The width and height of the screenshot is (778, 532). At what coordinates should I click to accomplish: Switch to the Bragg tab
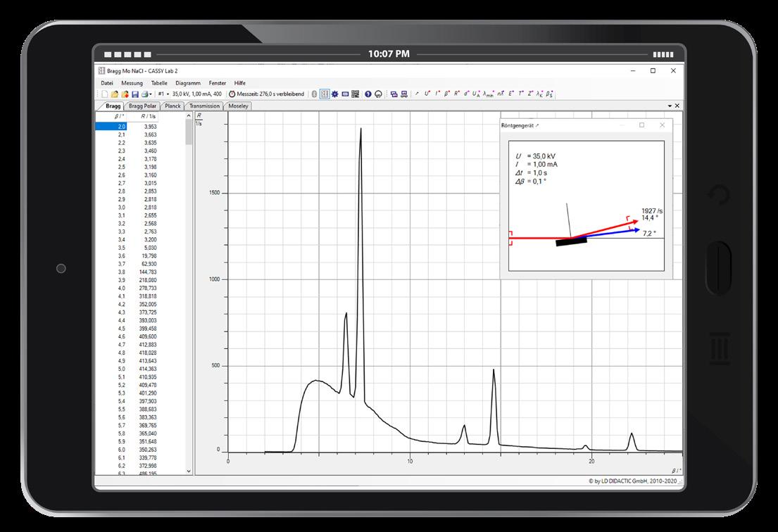click(x=113, y=106)
